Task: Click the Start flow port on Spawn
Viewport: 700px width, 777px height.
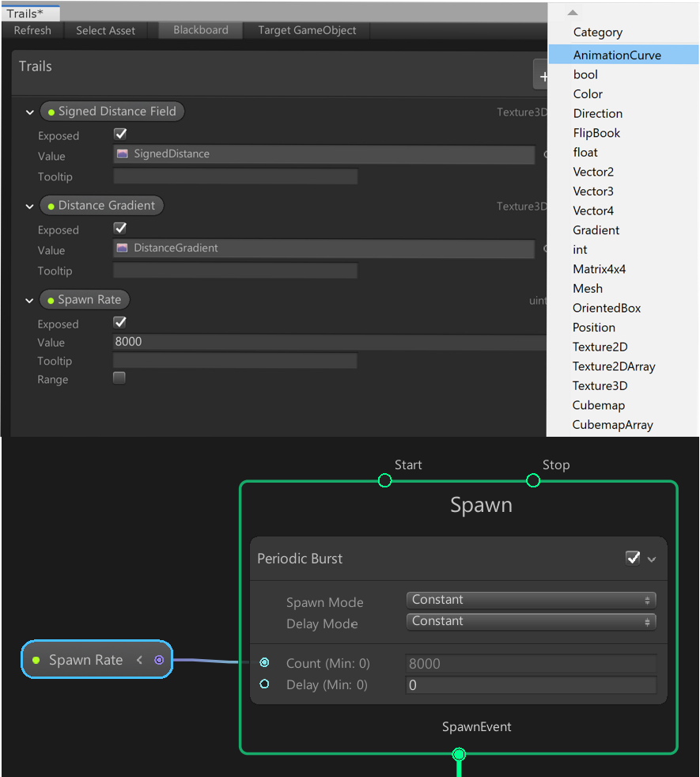Action: (384, 480)
